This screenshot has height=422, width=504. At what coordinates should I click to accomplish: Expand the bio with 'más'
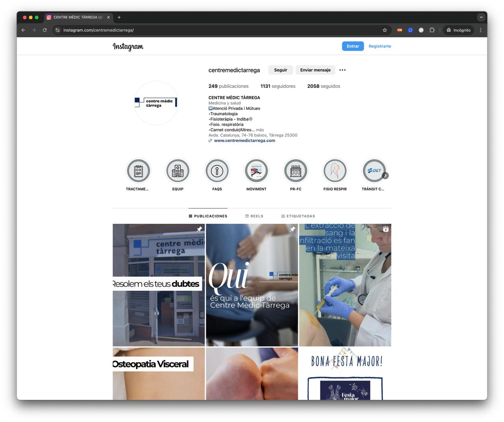[260, 130]
